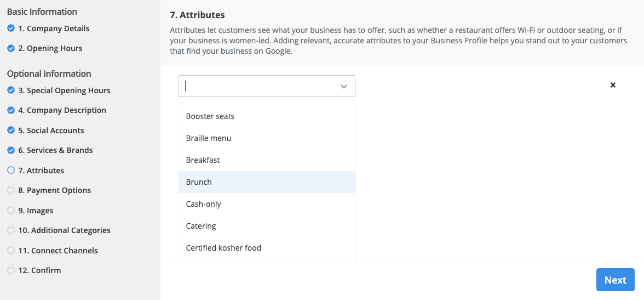This screenshot has width=644, height=300.
Task: Click the empty circle beside Additional Categories
Action: [11, 230]
